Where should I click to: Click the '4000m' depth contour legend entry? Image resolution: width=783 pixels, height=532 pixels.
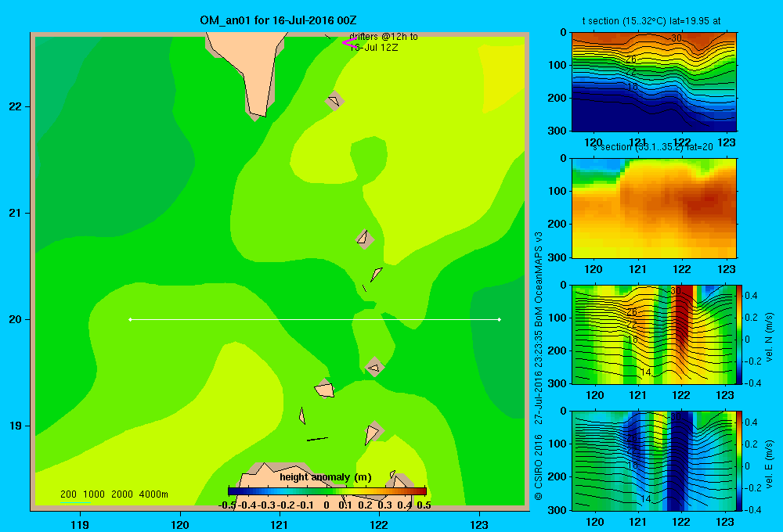pyautogui.click(x=153, y=494)
